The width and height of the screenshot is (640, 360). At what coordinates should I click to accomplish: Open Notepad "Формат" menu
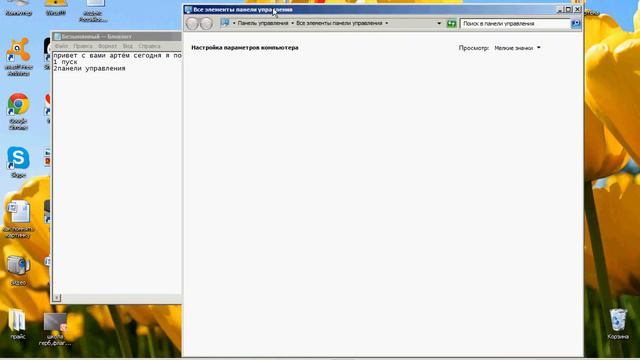click(x=107, y=46)
